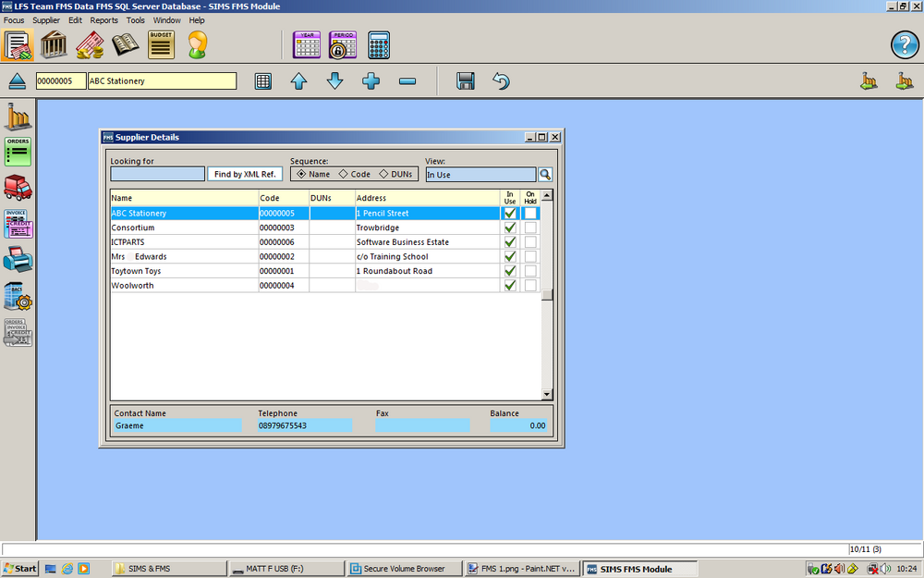Open the Edit menu
The width and height of the screenshot is (924, 578).
76,20
